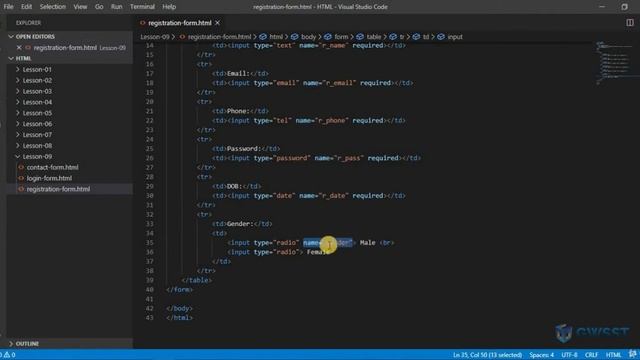Open the Edit menu

26,7
